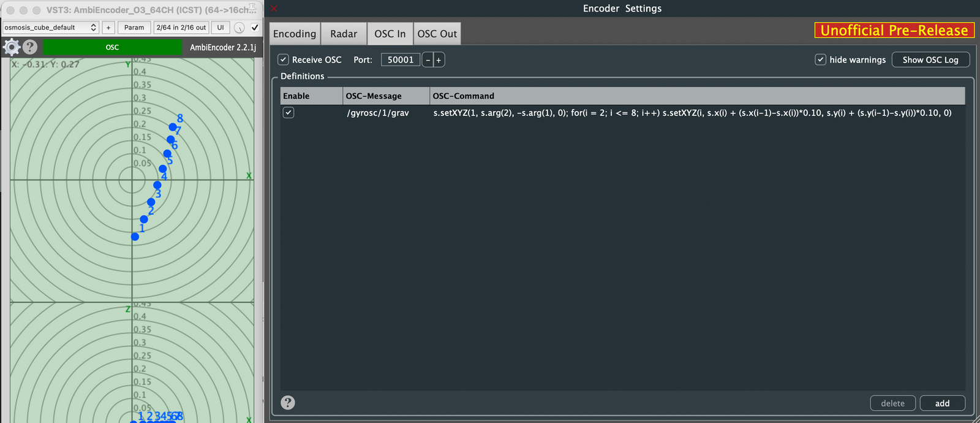Click the pin icon in plugin title bar

coord(252,9)
